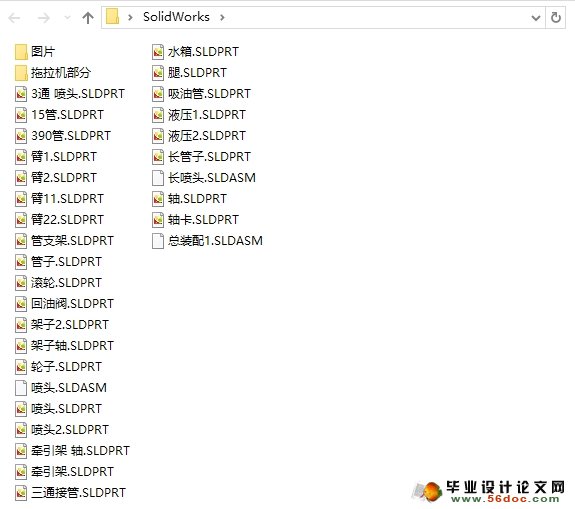Click file name 牵引架.SLDPRT
The width and height of the screenshot is (575, 509).
[x=72, y=472]
